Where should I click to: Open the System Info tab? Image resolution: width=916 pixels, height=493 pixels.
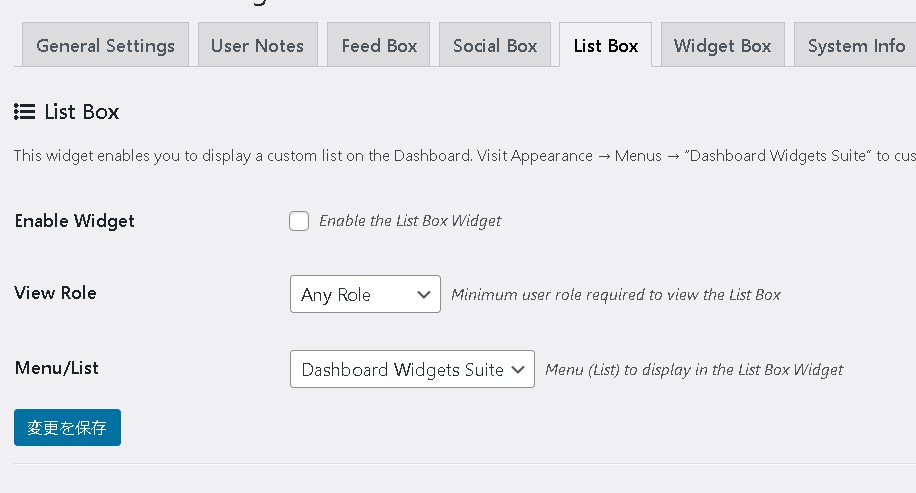pos(856,46)
